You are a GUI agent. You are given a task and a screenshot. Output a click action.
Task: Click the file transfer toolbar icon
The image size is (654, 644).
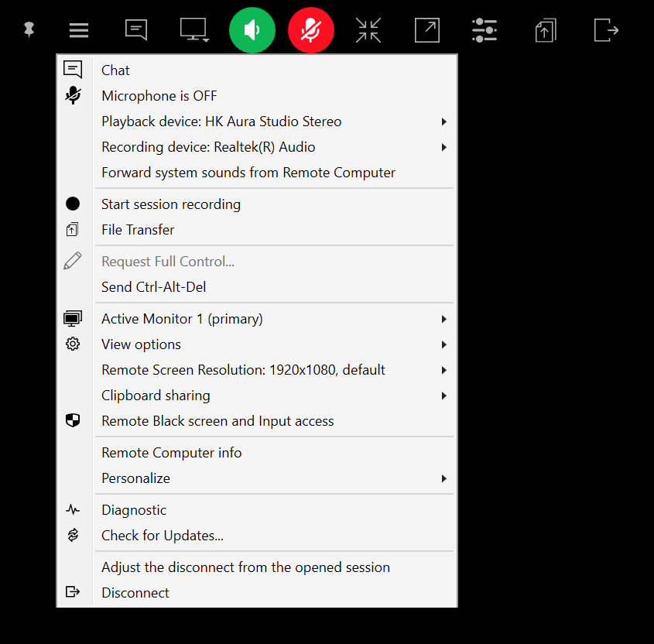click(x=545, y=30)
